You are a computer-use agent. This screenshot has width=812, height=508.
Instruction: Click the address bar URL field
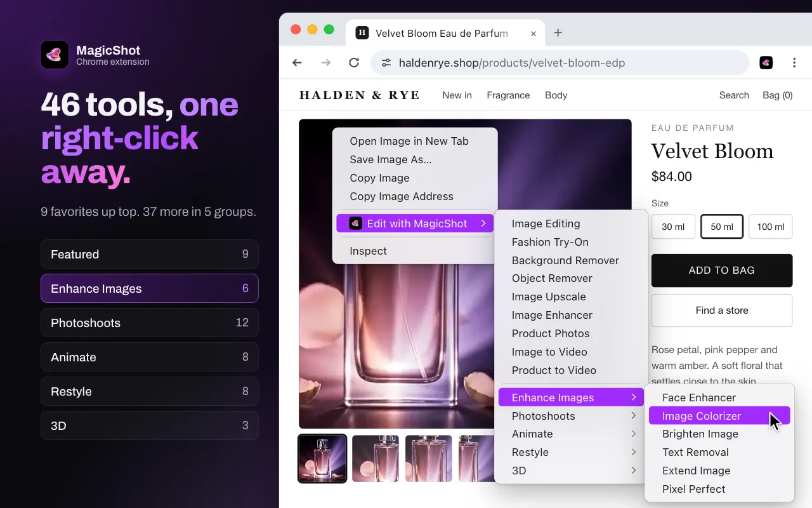pos(560,63)
